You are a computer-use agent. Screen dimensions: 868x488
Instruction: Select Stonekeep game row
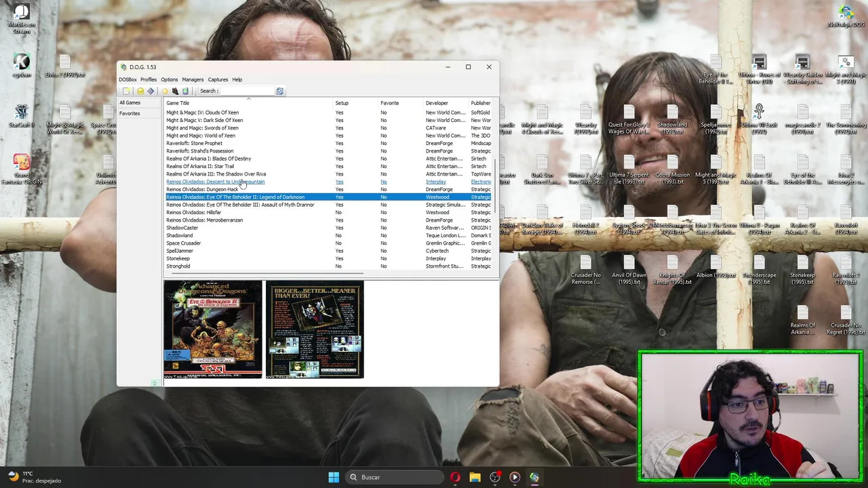328,258
